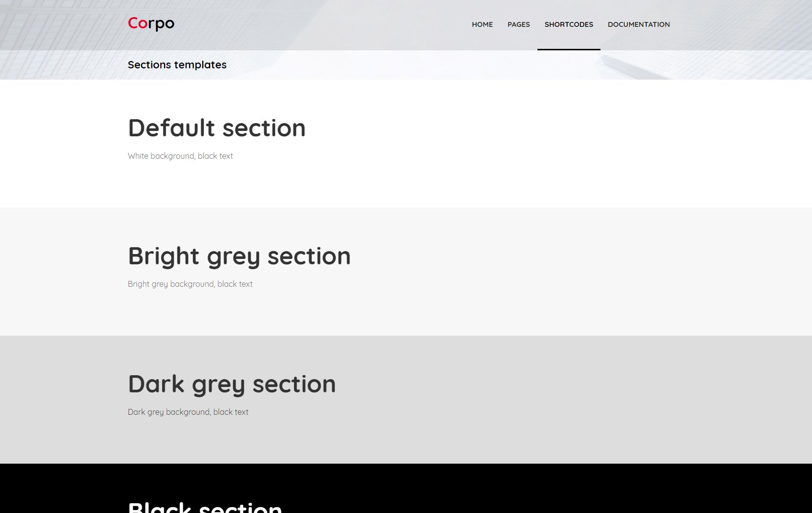This screenshot has width=812, height=513.
Task: Select the "White background, black text" paragraph
Action: click(x=180, y=156)
